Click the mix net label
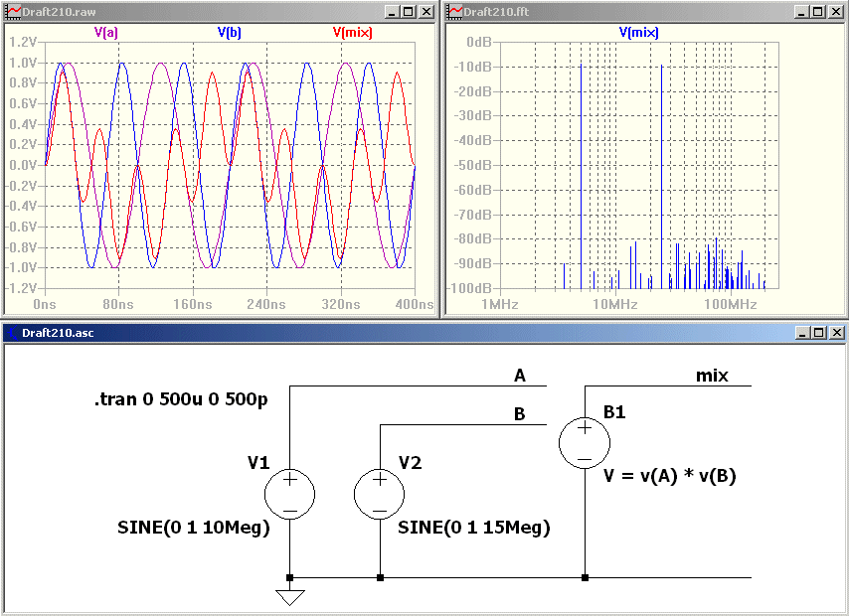The width and height of the screenshot is (849, 616). tap(712, 376)
